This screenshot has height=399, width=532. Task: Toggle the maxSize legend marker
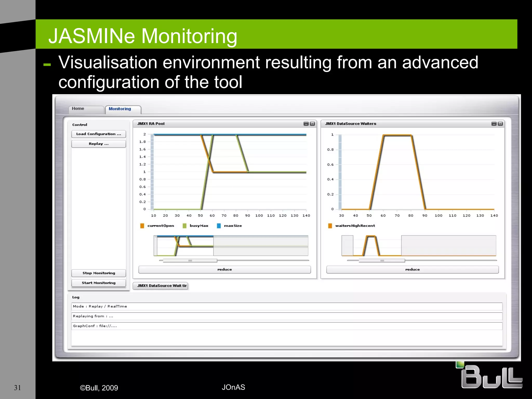coord(219,226)
